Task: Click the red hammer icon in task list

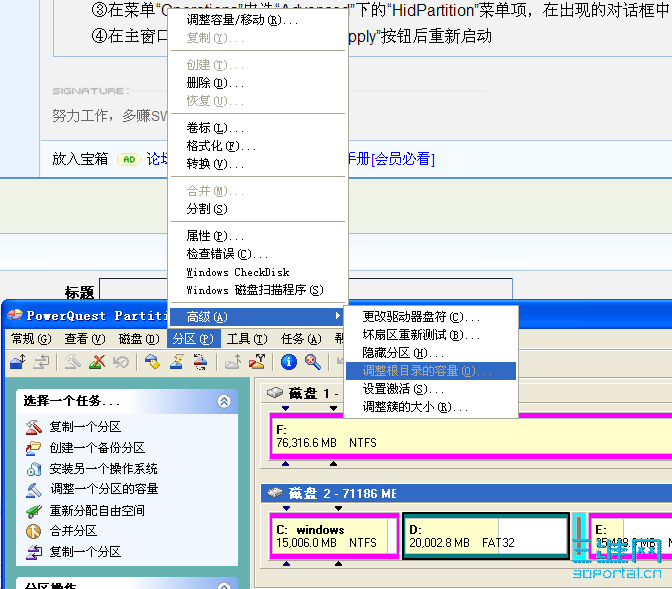Action: click(34, 427)
